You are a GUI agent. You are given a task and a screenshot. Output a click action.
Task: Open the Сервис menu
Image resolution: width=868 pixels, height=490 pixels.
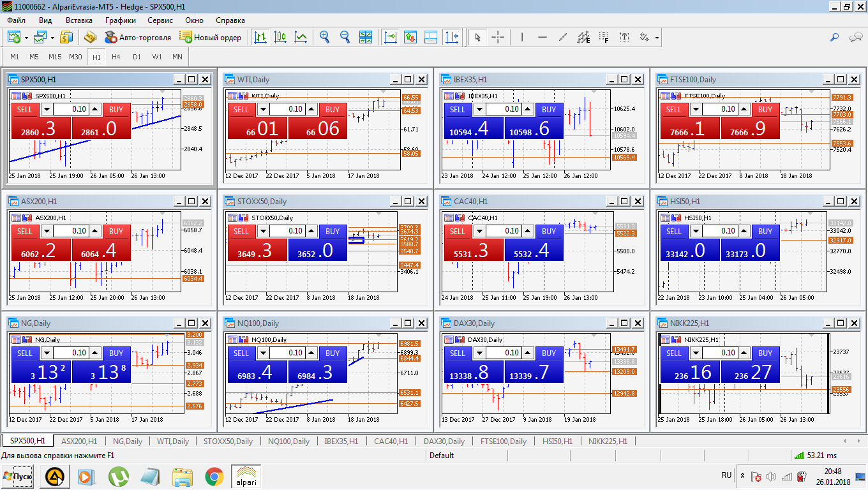pos(160,20)
